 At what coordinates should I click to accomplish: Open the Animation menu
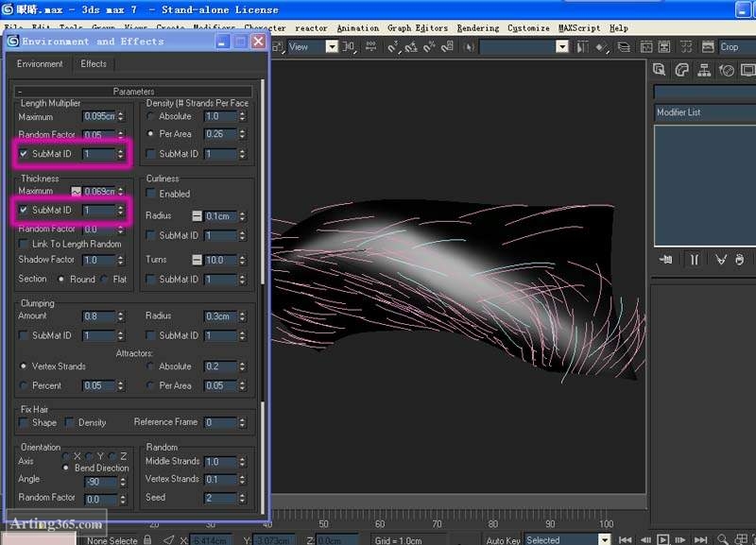pos(358,28)
